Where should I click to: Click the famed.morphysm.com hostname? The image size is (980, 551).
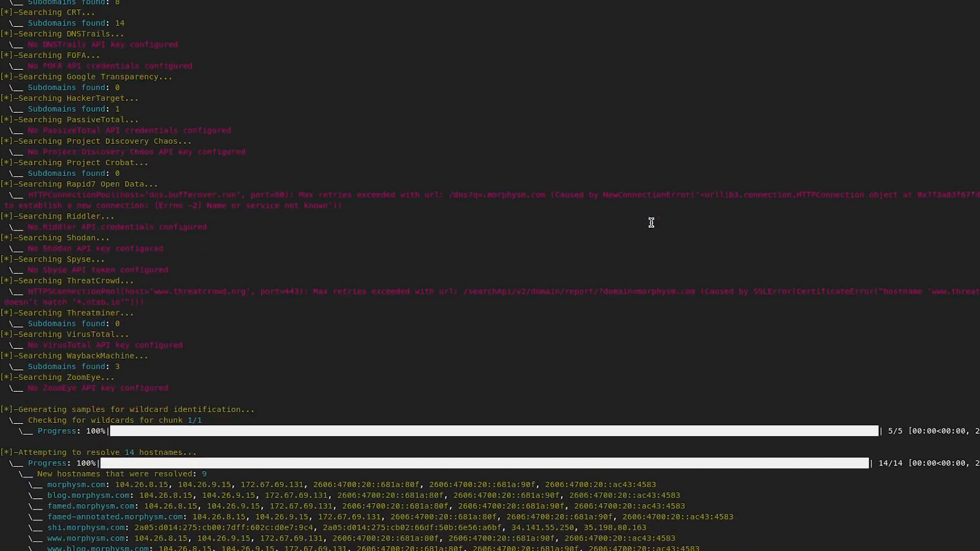[91, 506]
